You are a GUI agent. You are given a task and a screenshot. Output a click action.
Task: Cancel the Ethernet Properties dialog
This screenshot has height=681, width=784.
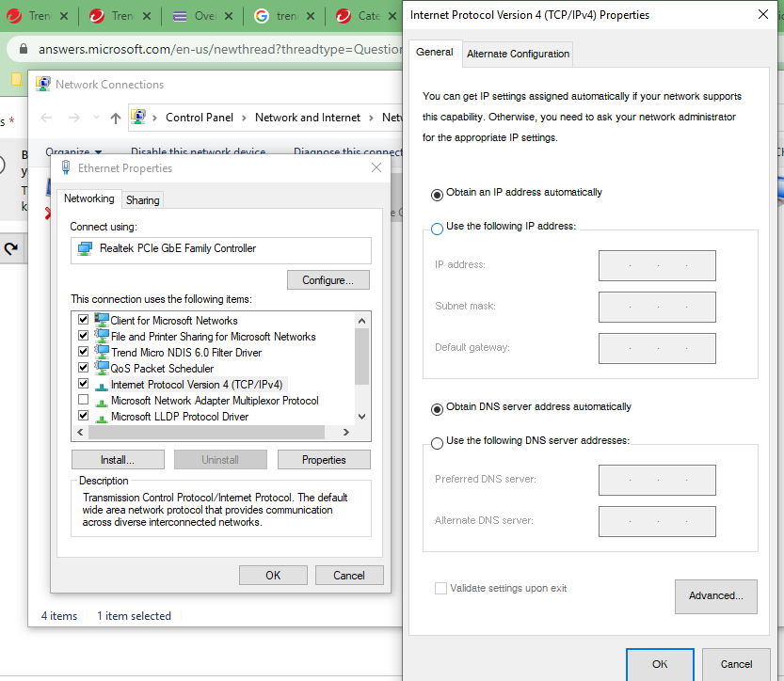[349, 575]
